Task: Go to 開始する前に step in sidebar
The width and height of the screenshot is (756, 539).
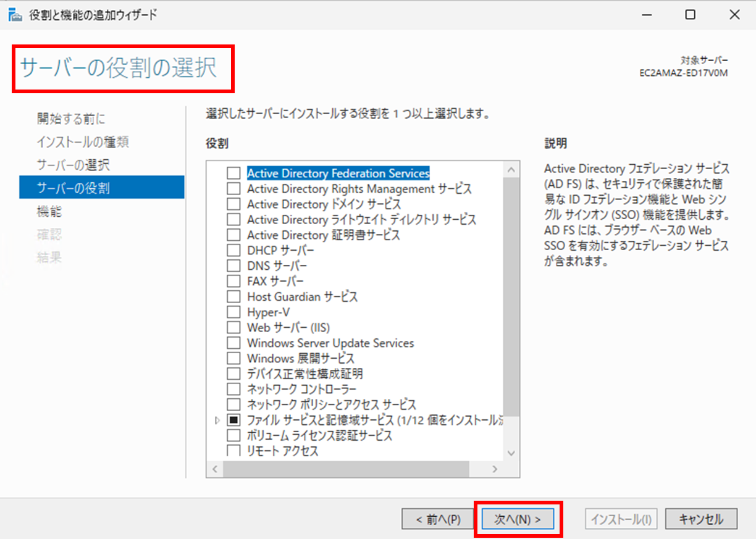Action: [x=71, y=119]
